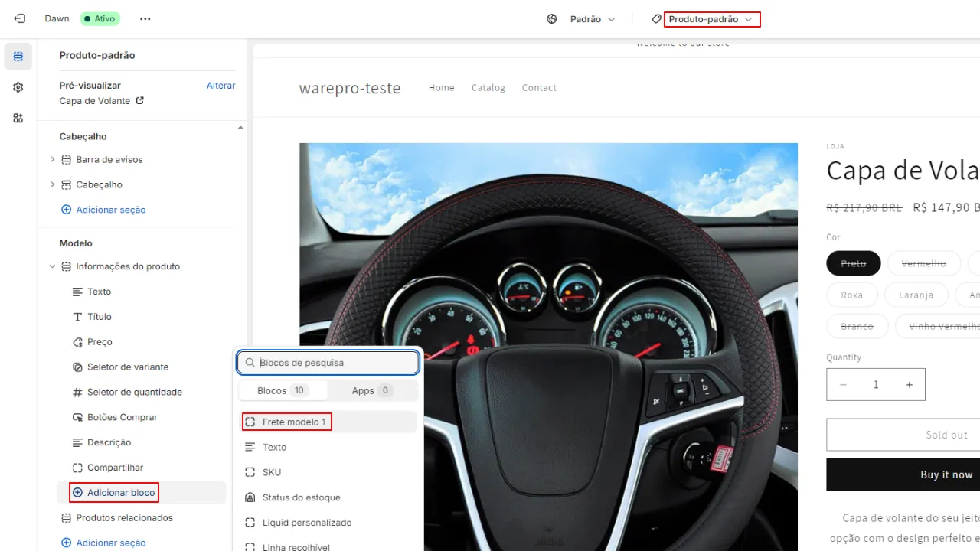This screenshot has height=551, width=980.
Task: Select SKU block from list
Action: pos(329,472)
